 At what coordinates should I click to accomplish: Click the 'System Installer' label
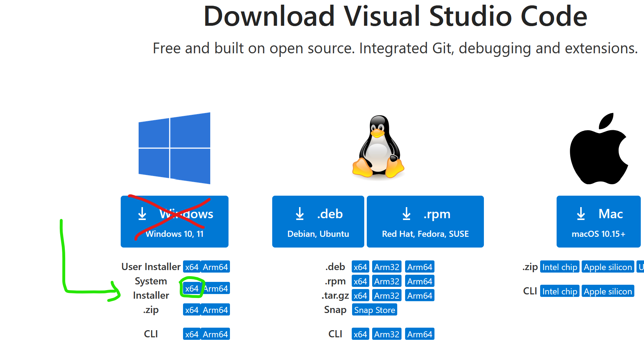pos(151,288)
